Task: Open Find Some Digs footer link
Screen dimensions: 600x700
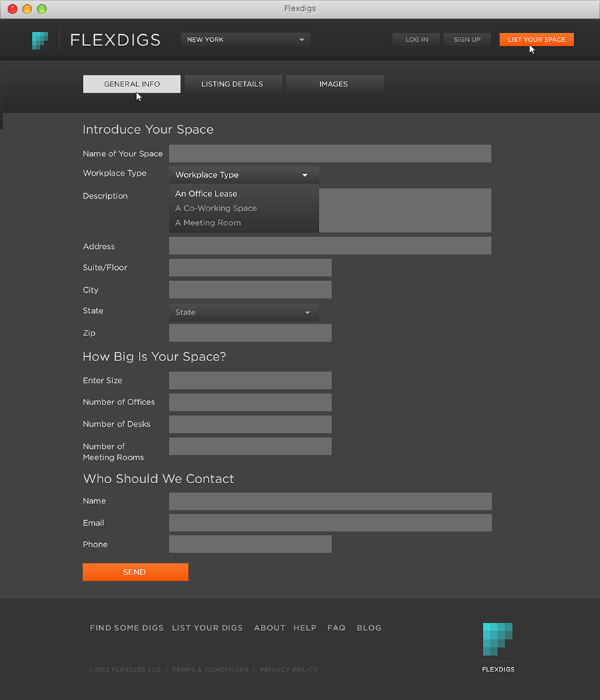Action: (x=126, y=627)
